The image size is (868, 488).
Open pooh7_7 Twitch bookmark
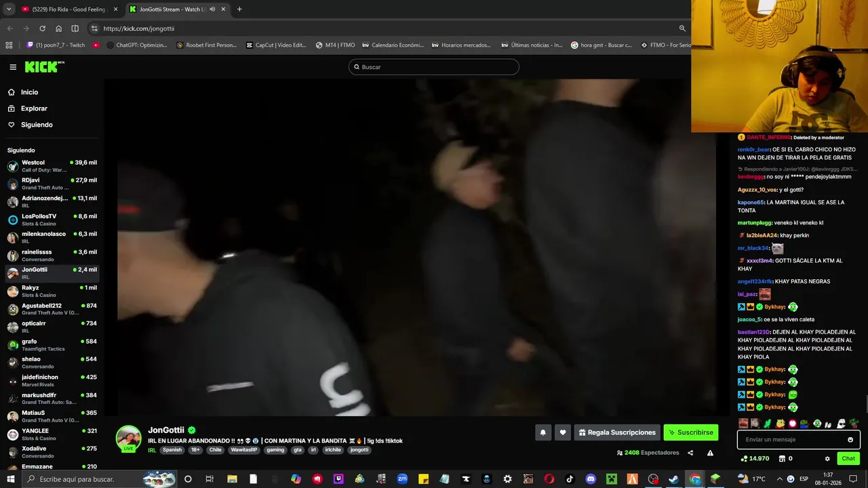coord(56,45)
